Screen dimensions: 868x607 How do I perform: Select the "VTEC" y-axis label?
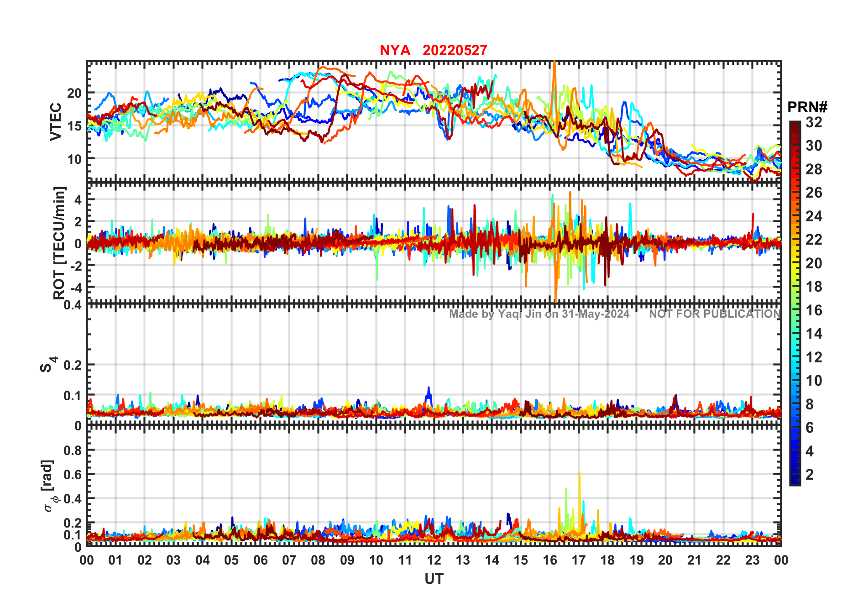coord(56,121)
